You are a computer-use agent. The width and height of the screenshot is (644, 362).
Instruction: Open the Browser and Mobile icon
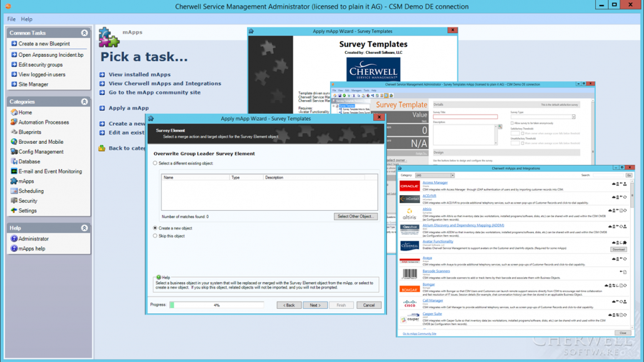[x=14, y=142]
